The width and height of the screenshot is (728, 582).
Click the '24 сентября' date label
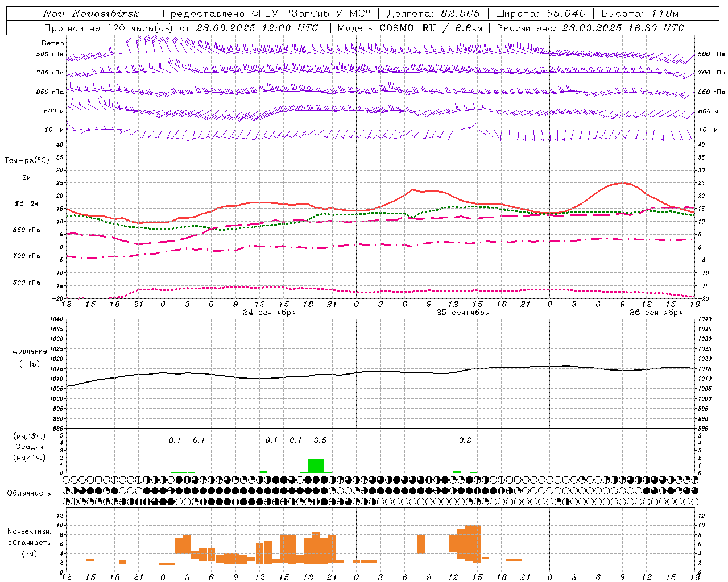point(270,313)
